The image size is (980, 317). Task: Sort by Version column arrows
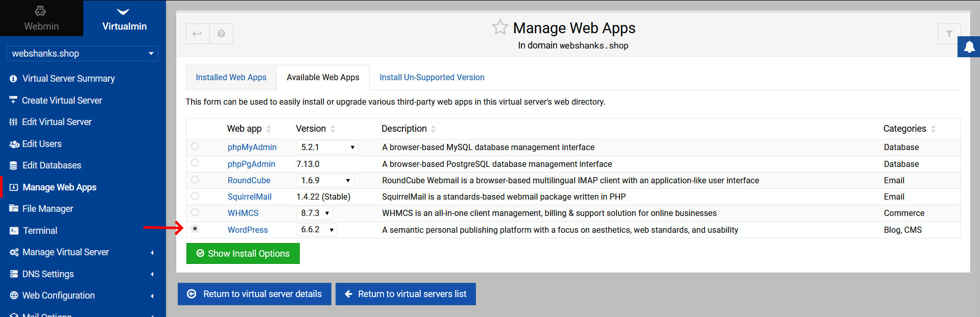[333, 129]
